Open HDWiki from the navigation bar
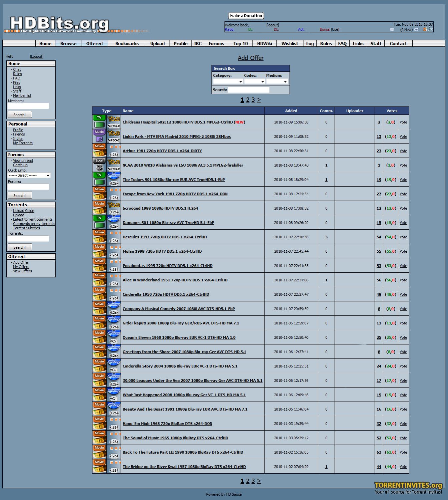The height and width of the screenshot is (500, 448). coord(265,43)
